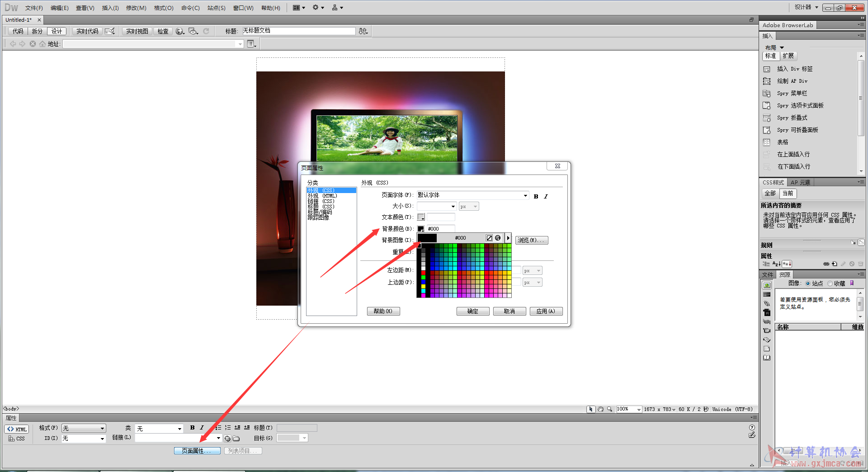Viewport: 868px width, 472px height.
Task: Click the Page Properties button in Properties panel
Action: tap(197, 451)
